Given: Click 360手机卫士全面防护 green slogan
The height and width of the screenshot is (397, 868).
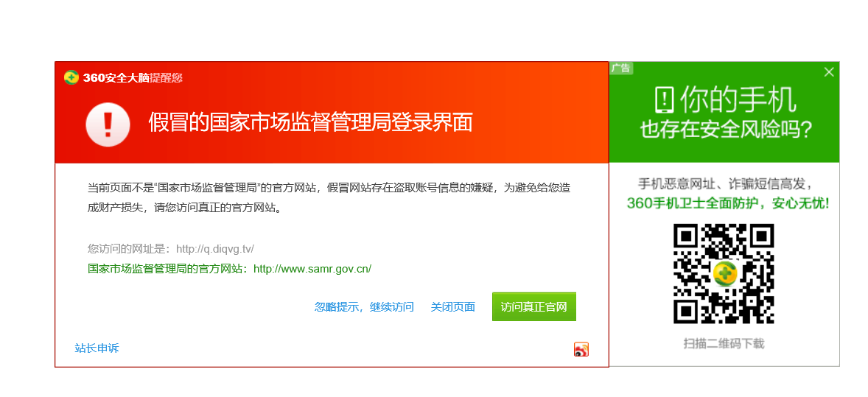Looking at the screenshot, I should pyautogui.click(x=728, y=204).
